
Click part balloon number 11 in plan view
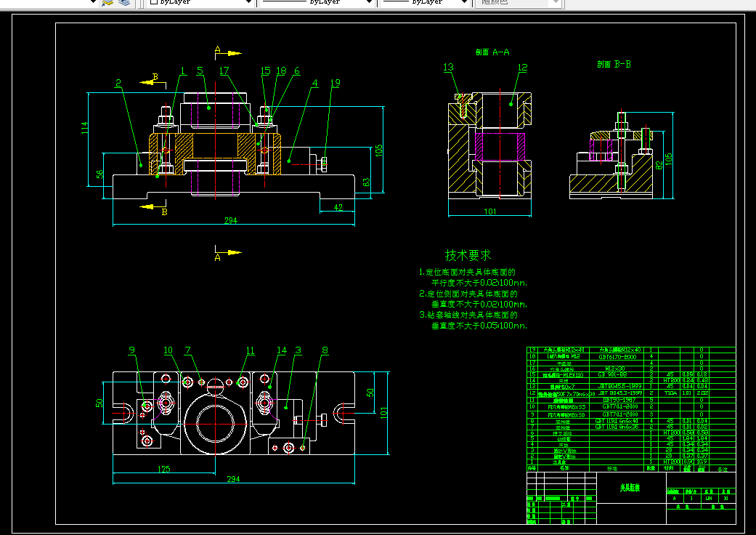[250, 350]
